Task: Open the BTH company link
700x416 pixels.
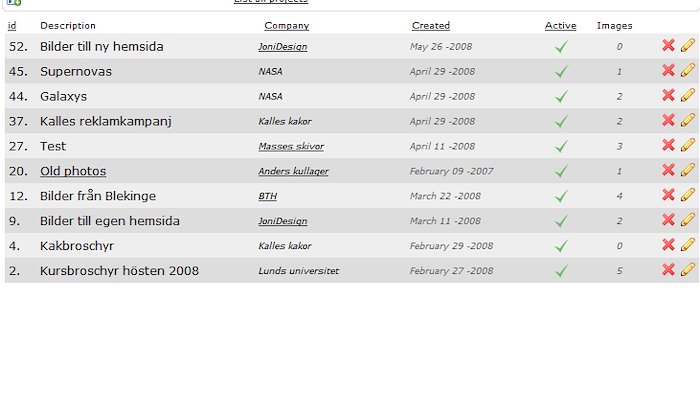Action: point(267,196)
